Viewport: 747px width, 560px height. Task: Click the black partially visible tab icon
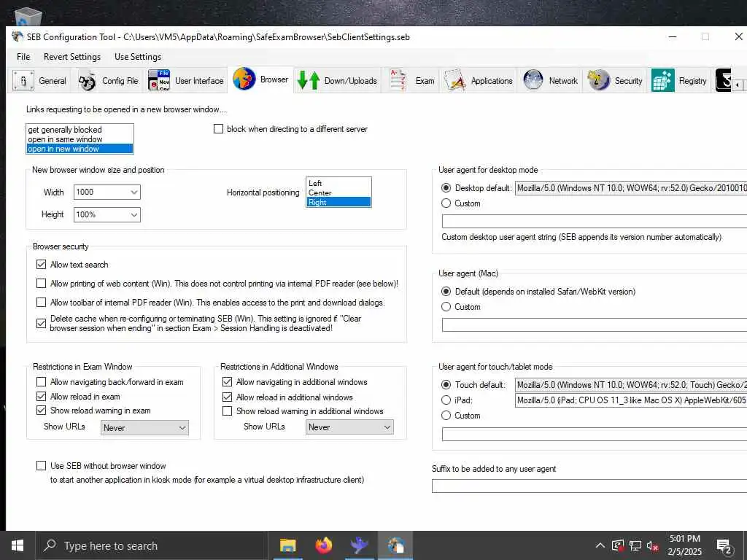coord(723,80)
